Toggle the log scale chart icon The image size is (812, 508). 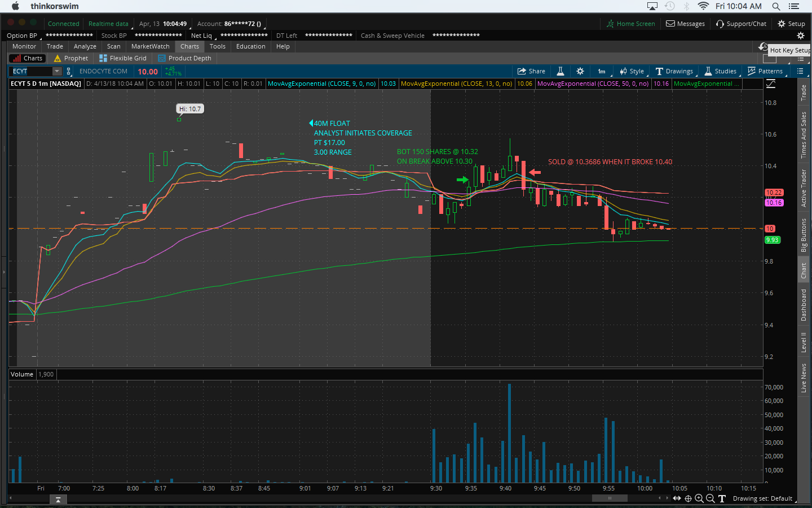(x=771, y=84)
